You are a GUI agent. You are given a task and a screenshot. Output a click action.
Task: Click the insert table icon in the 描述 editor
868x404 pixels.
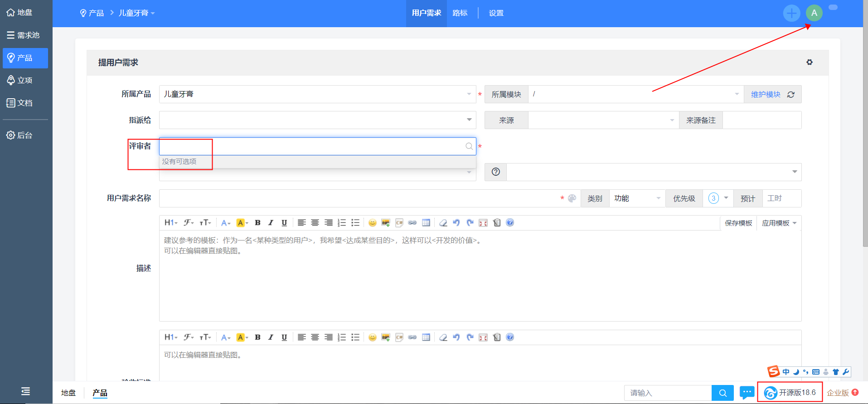pyautogui.click(x=426, y=223)
